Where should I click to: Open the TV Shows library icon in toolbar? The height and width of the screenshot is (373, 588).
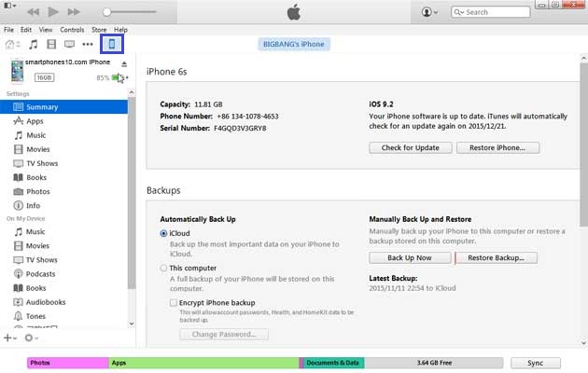[69, 44]
